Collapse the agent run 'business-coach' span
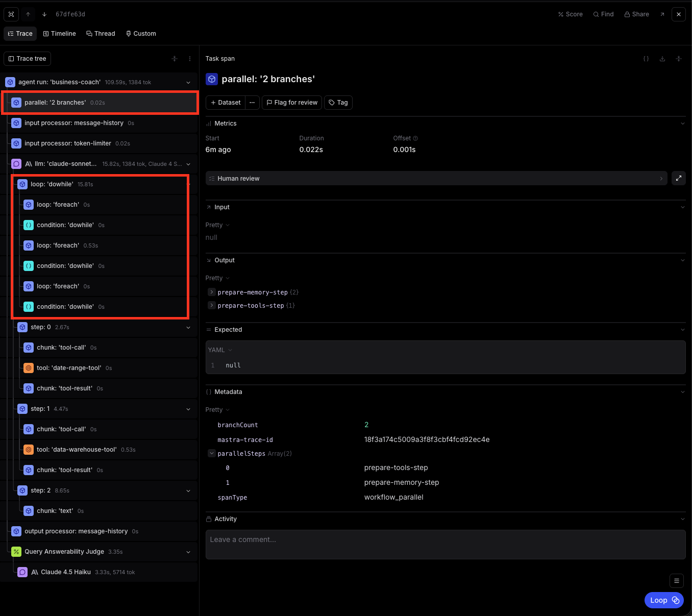This screenshot has height=616, width=692. 188,82
